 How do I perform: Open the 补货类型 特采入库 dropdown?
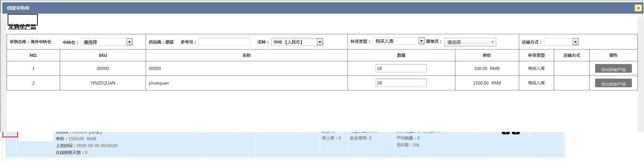click(x=398, y=41)
